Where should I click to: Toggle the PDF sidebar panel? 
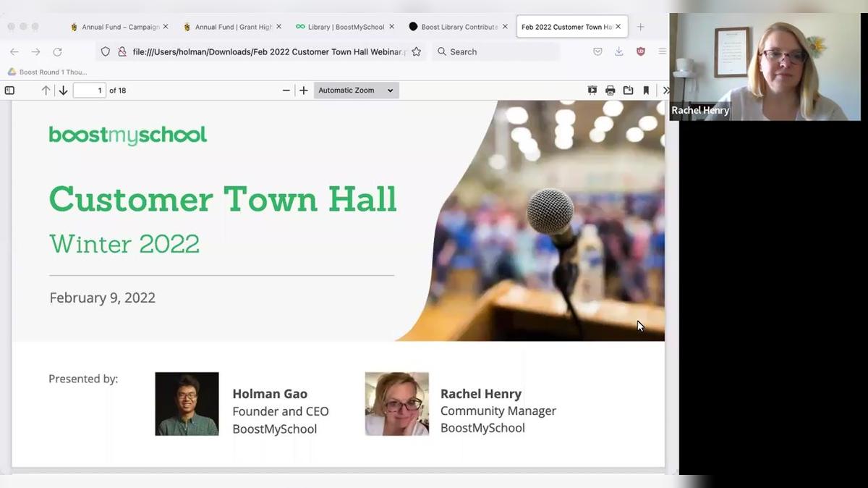tap(9, 90)
